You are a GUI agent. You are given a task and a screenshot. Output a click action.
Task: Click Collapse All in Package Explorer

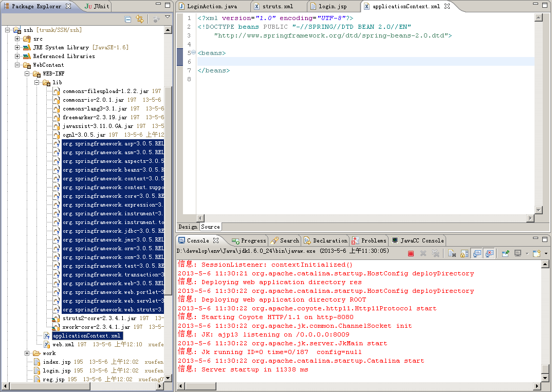[x=128, y=20]
